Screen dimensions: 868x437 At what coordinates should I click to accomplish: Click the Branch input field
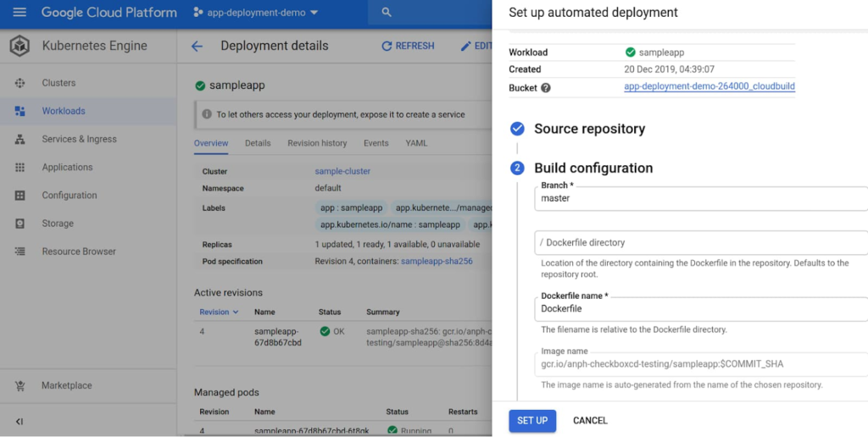pos(701,198)
